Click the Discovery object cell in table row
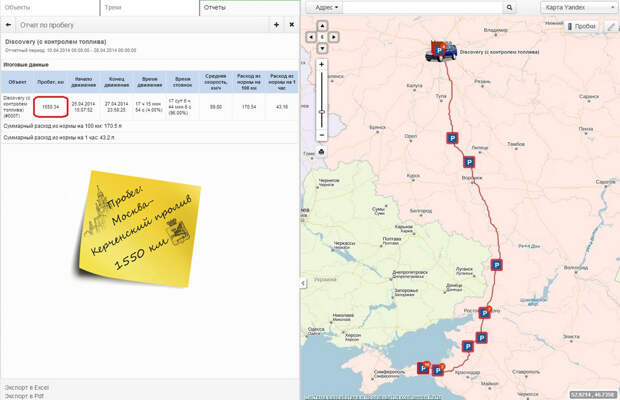This screenshot has width=620, height=400. [x=17, y=107]
